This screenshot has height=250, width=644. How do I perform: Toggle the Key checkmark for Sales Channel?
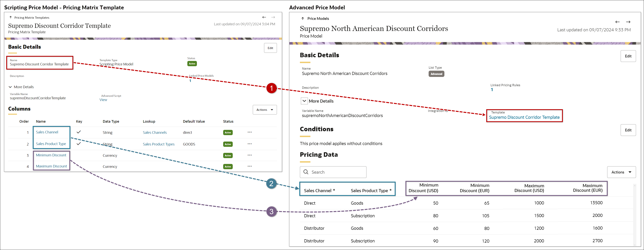tap(79, 132)
